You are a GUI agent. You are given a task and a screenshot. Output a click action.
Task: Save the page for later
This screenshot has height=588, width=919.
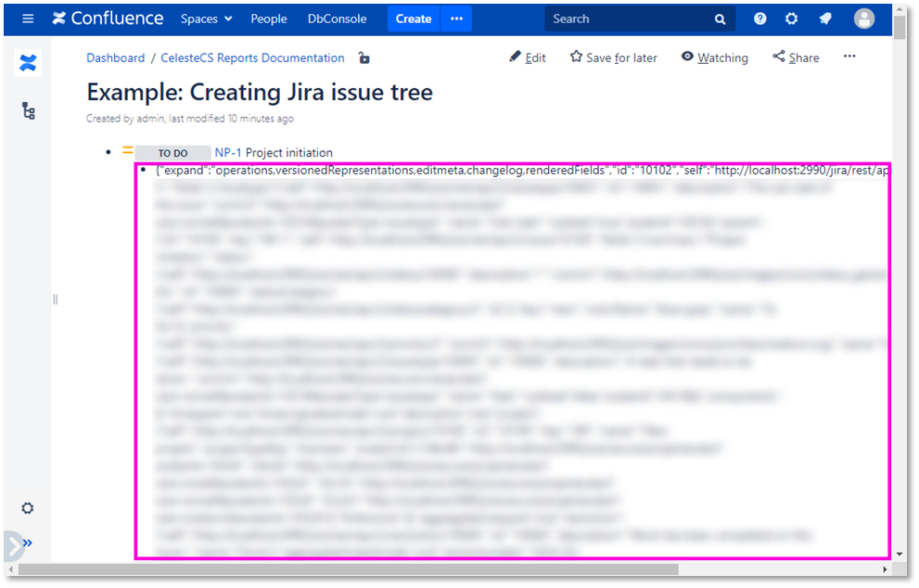pos(614,58)
